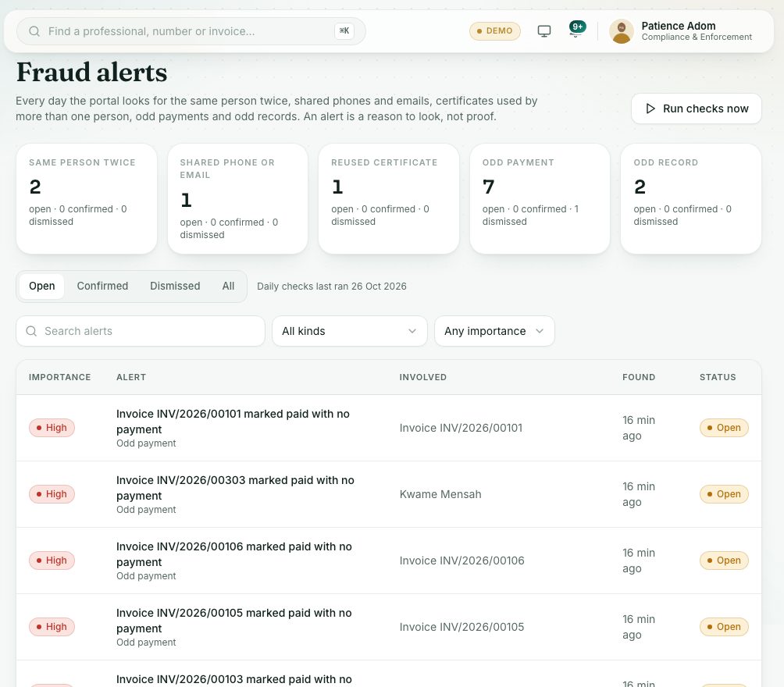Click the Involved column header
784x687 pixels.
click(x=422, y=377)
